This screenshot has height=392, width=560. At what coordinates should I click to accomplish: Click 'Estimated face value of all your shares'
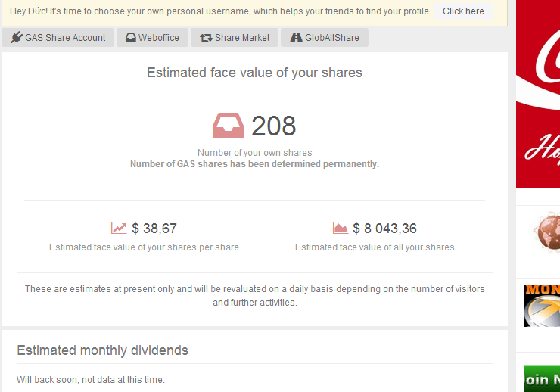(375, 247)
